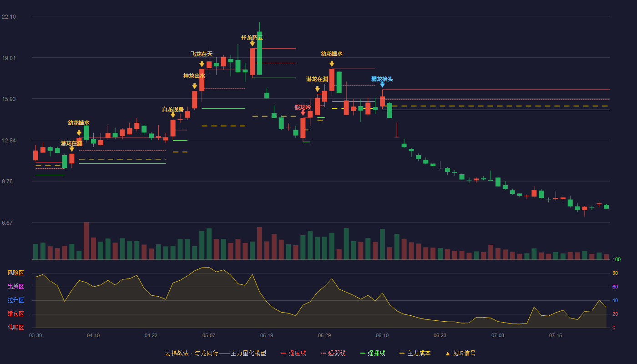Click the 云梯战法 主力量化模型 title text
Screen dimensions: 637x364
(x=215, y=353)
